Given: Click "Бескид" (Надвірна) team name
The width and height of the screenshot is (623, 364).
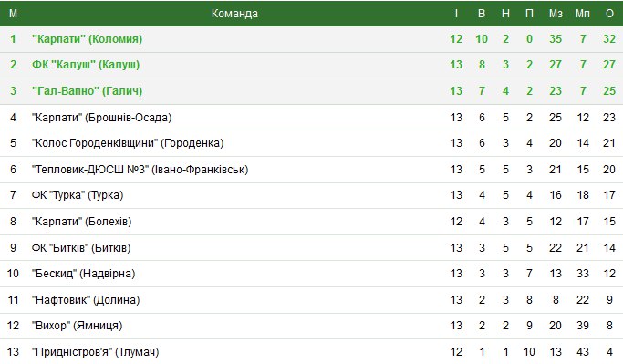Looking at the screenshot, I should coord(83,274).
